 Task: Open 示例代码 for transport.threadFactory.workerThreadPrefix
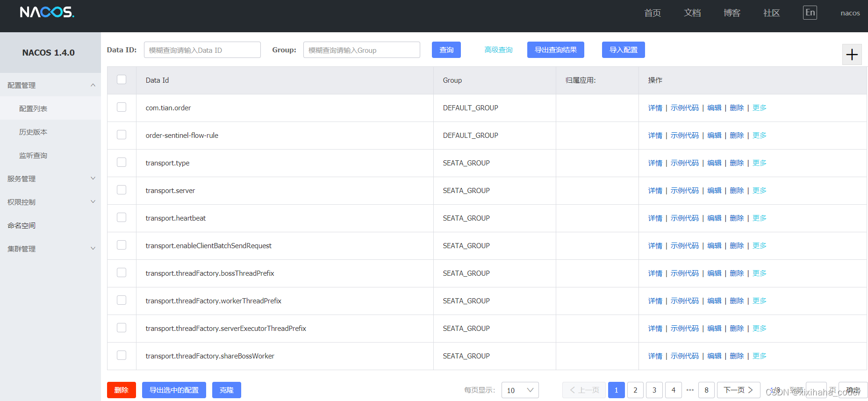point(685,301)
